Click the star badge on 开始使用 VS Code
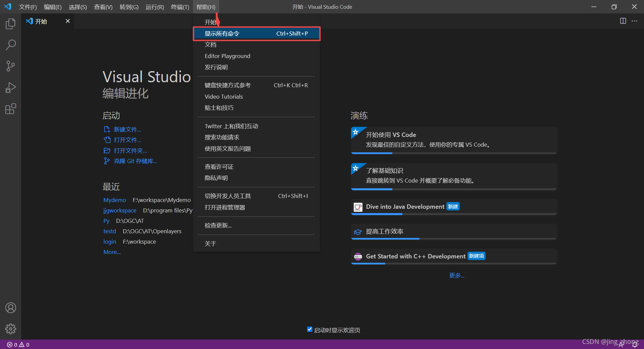 (356, 132)
